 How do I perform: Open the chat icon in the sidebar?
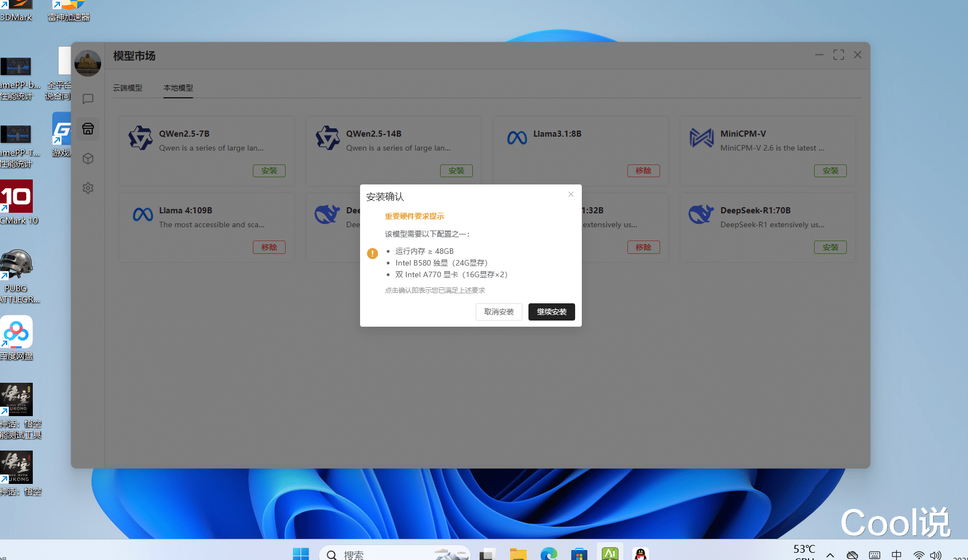coord(88,99)
